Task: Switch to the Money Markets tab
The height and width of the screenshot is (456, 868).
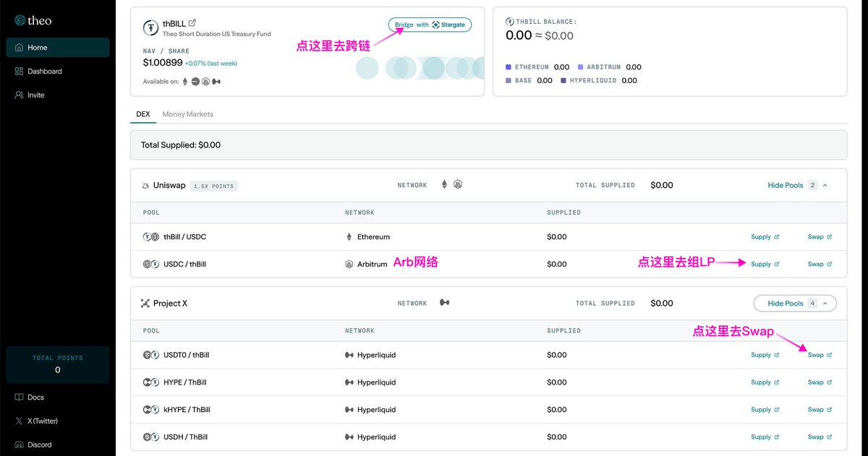Action: [187, 114]
